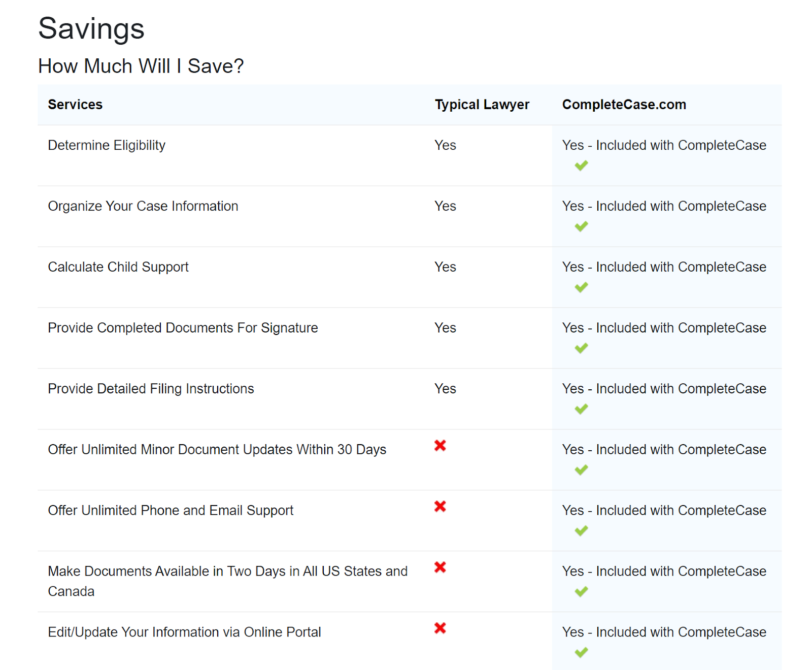
Task: Select the Savings page heading
Action: [x=91, y=28]
